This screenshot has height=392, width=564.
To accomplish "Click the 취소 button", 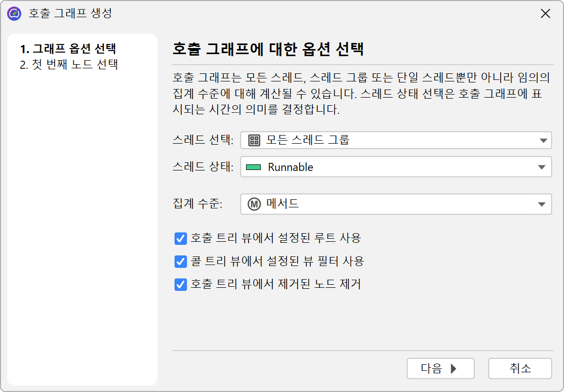I will point(520,369).
